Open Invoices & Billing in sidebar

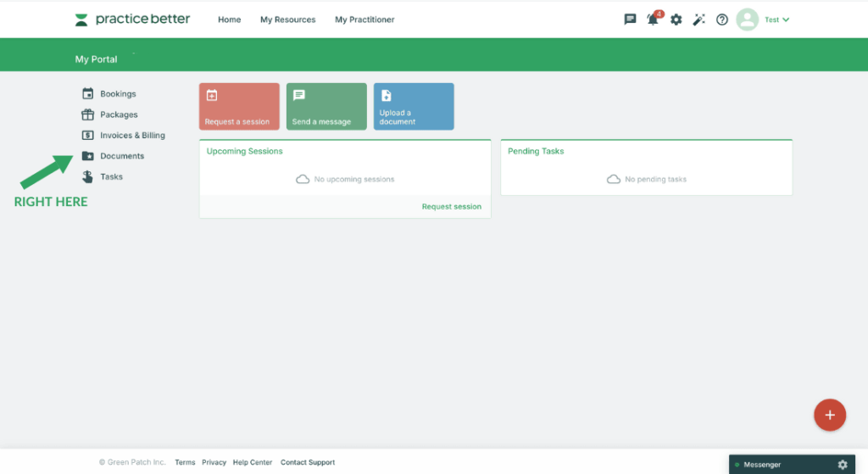[131, 136]
